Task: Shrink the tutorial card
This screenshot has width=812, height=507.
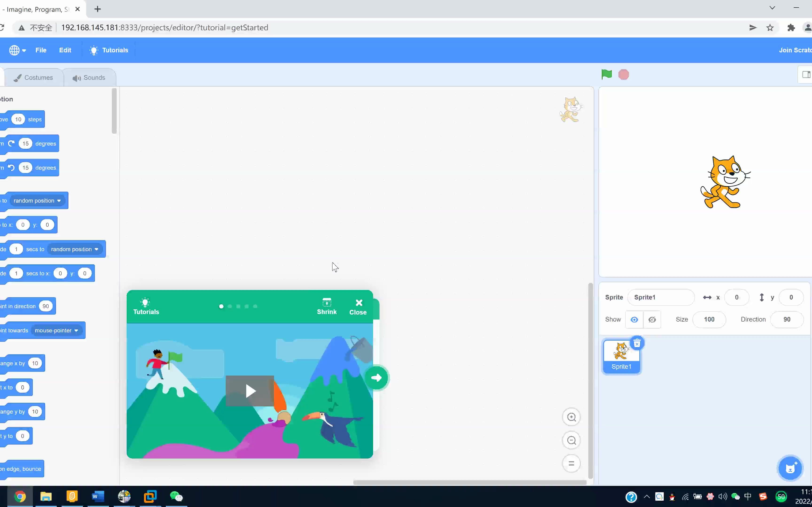Action: point(327,306)
